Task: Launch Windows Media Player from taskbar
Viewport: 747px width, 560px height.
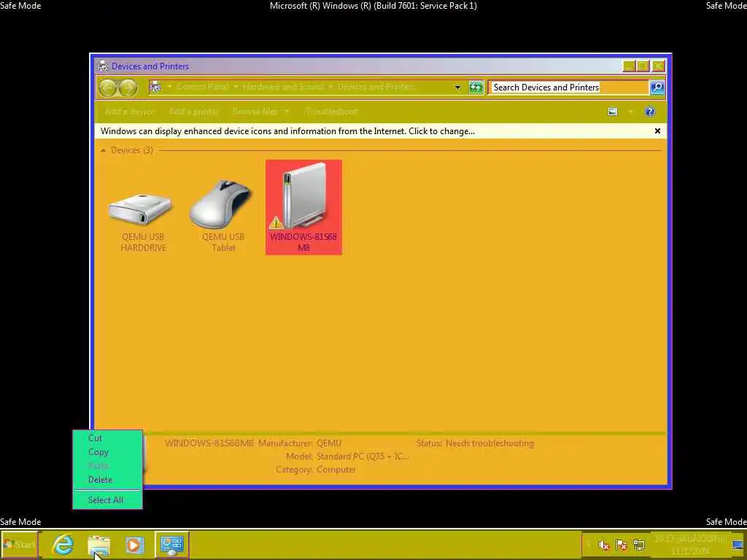Action: tap(134, 544)
